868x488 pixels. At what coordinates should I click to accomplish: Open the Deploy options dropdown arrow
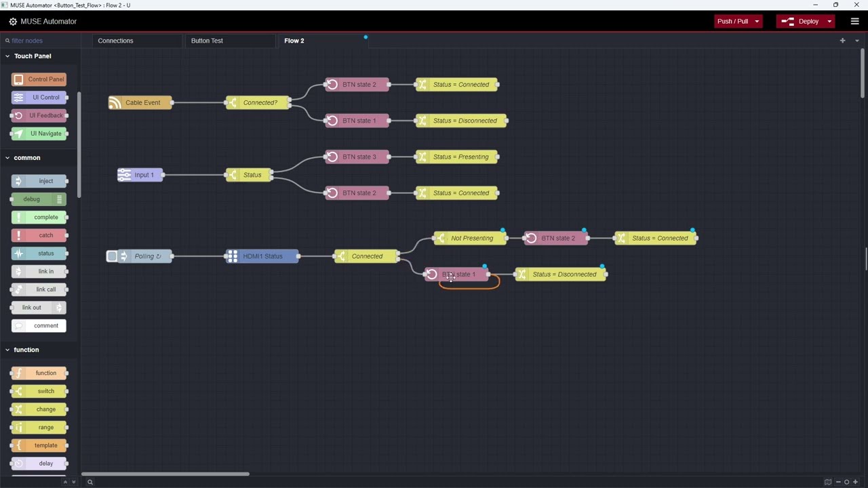829,22
